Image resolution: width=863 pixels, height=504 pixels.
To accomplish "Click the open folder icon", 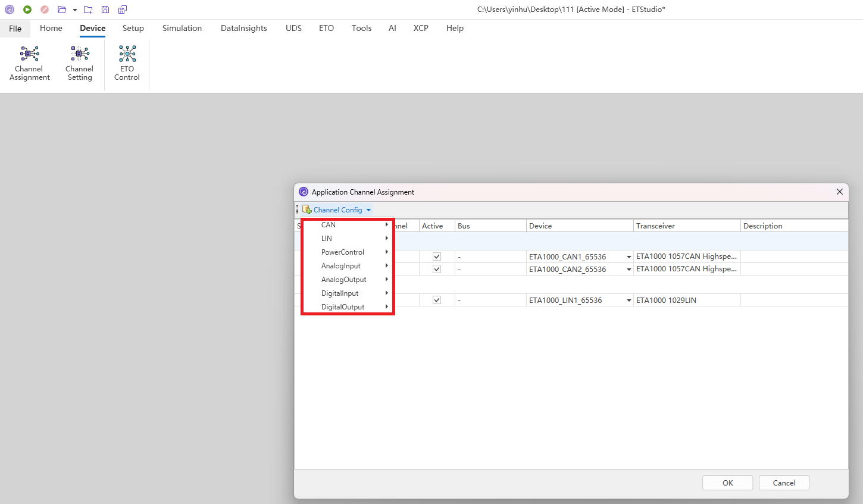I will tap(62, 10).
